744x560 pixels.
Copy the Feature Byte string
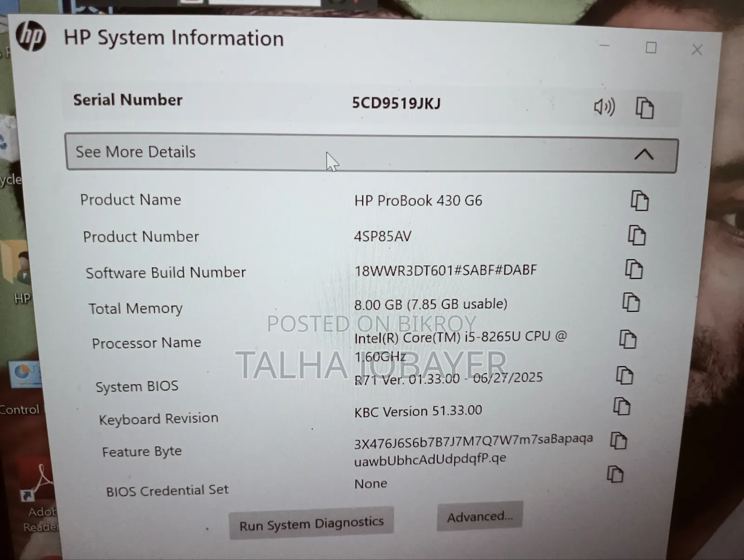coord(618,441)
